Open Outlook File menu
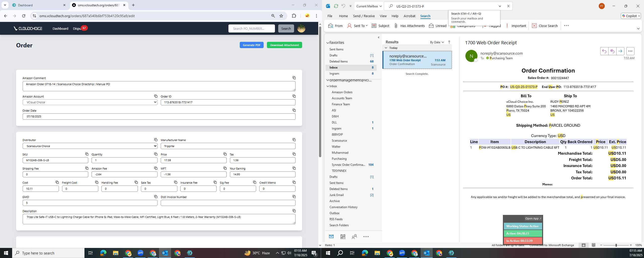 330,16
